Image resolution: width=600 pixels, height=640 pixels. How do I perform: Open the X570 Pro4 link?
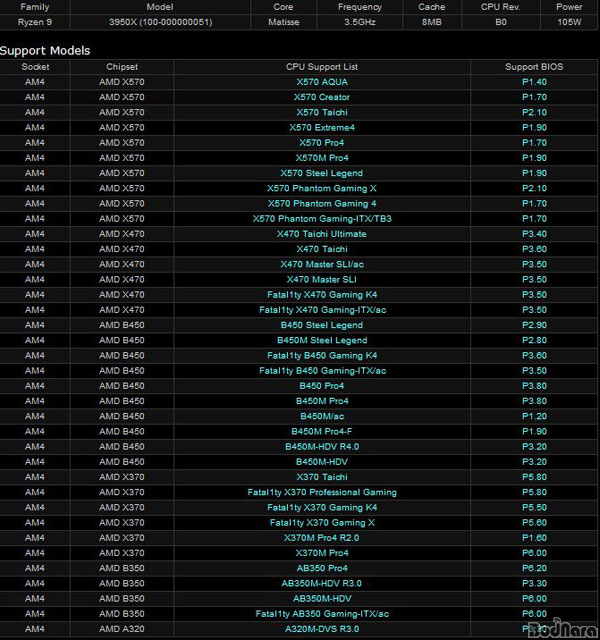tap(322, 143)
